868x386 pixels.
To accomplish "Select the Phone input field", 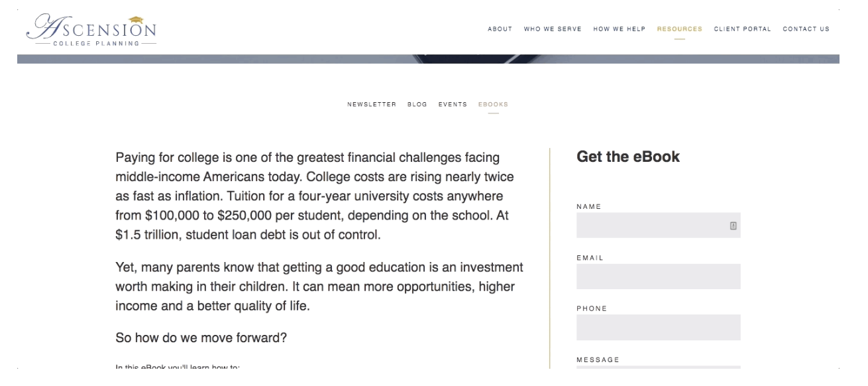I will [x=658, y=328].
